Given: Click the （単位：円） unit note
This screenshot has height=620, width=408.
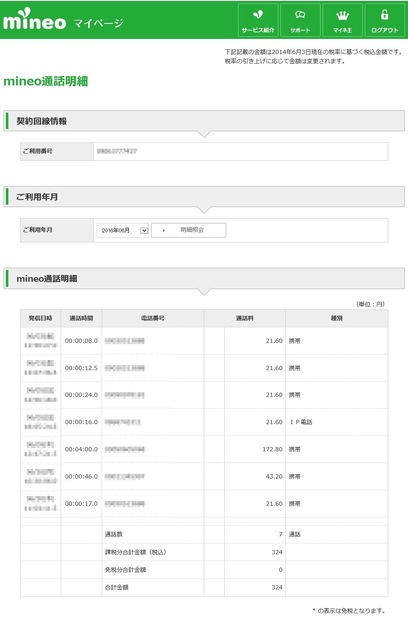Looking at the screenshot, I should pos(370,304).
